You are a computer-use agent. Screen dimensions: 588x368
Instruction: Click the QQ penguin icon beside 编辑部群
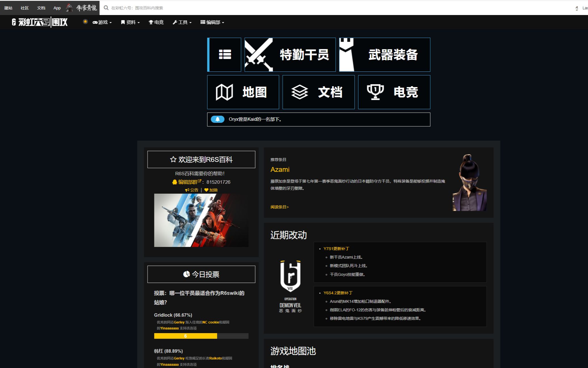point(174,182)
